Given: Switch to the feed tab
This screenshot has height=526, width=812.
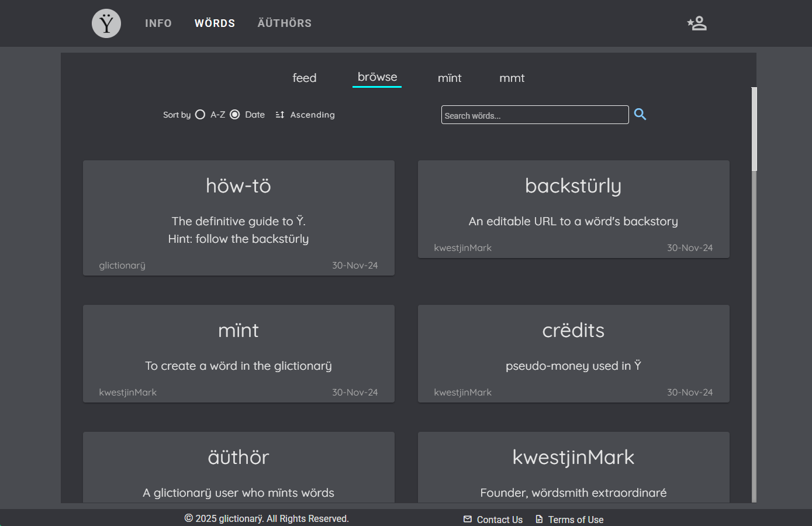Looking at the screenshot, I should 304,78.
